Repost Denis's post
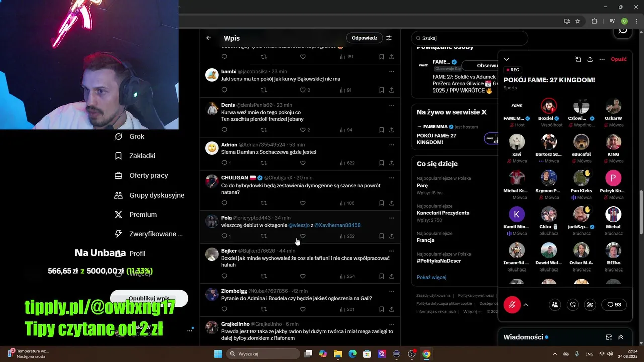The image size is (644, 362). pyautogui.click(x=264, y=130)
